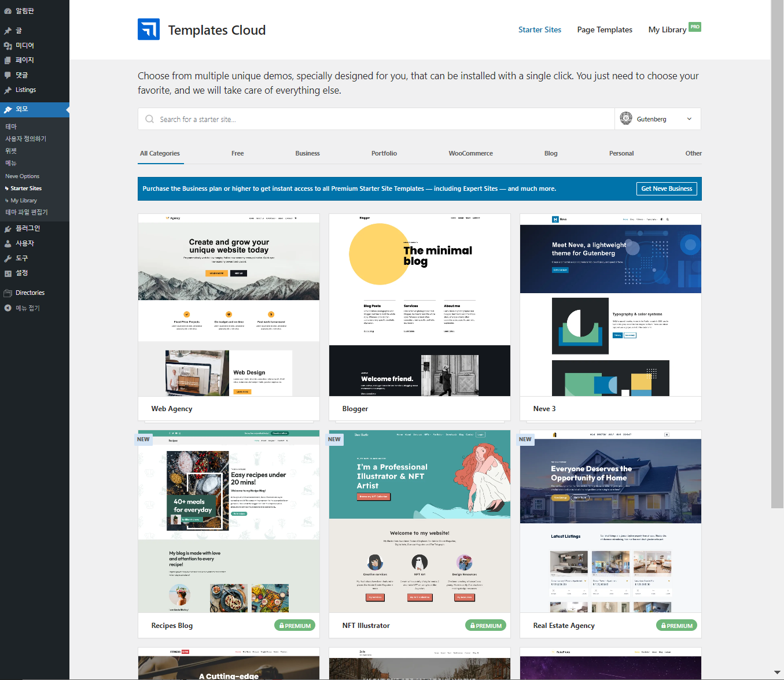
Task: Select the Business category tab
Action: (308, 153)
